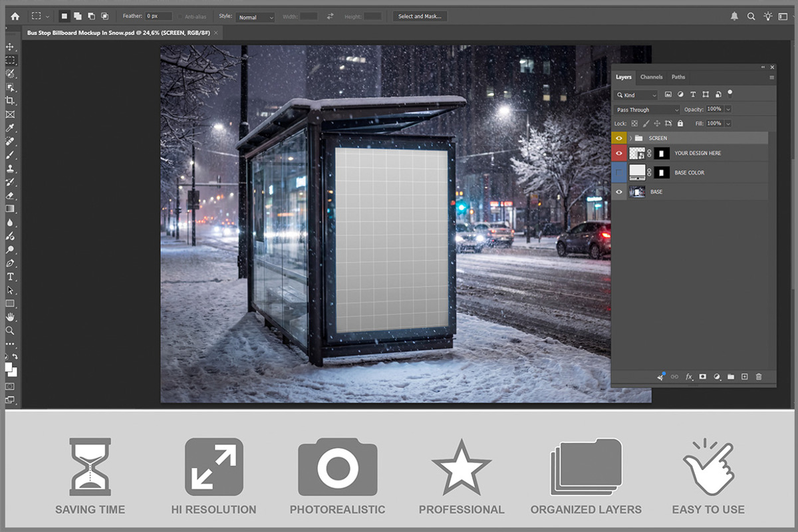Collapse Layers panel double-arrow
This screenshot has height=532, width=798.
[x=763, y=66]
